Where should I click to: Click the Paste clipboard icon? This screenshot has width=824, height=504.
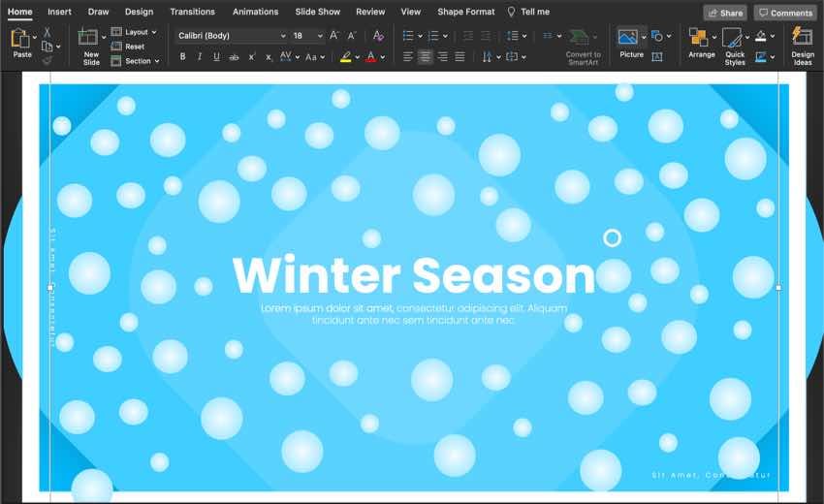tap(21, 39)
